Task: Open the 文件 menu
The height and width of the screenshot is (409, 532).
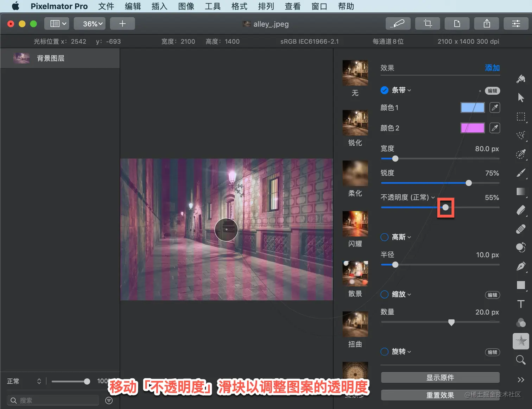Action: (x=106, y=6)
